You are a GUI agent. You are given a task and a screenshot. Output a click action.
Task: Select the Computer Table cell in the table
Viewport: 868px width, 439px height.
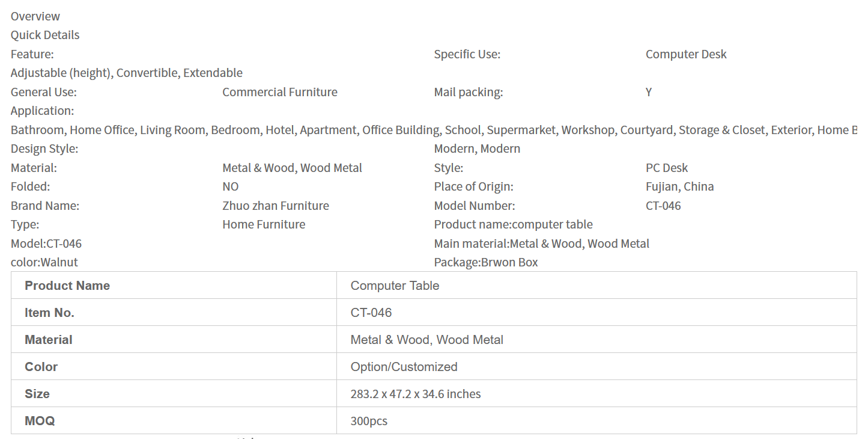coord(395,286)
